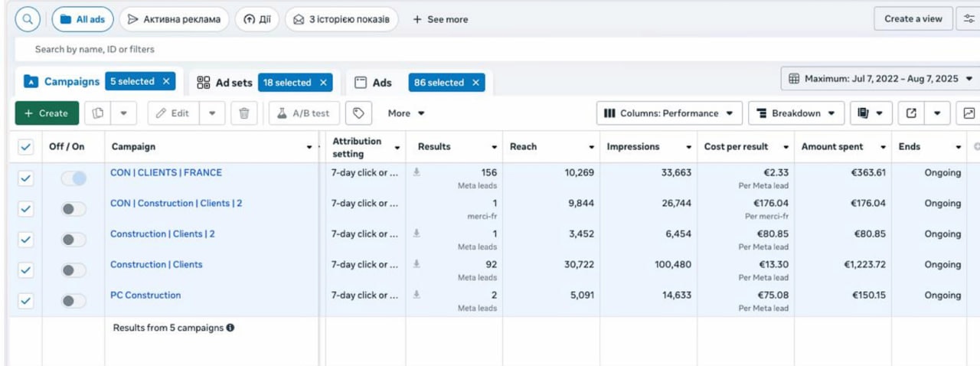
Task: Expand the More actions dropdown
Action: click(406, 113)
